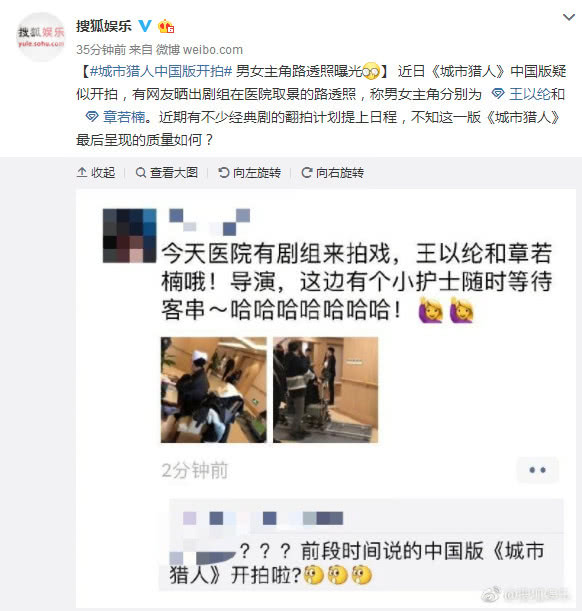Click 查看大图 to view large image
The width and height of the screenshot is (582, 611).
(x=167, y=172)
